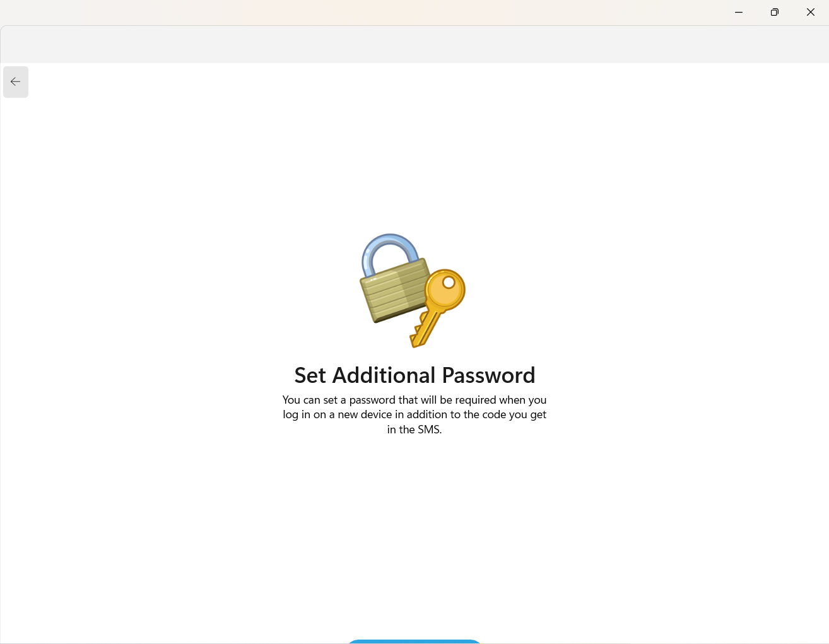Image resolution: width=829 pixels, height=644 pixels.
Task: Click the blue shackle of the padlock
Action: coord(389,254)
